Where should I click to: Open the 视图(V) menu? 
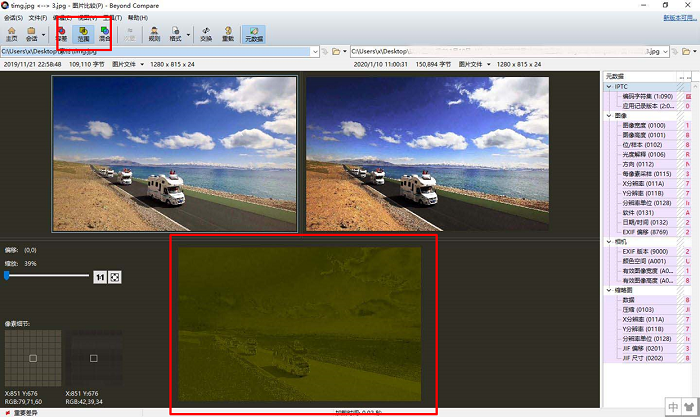pos(87,17)
